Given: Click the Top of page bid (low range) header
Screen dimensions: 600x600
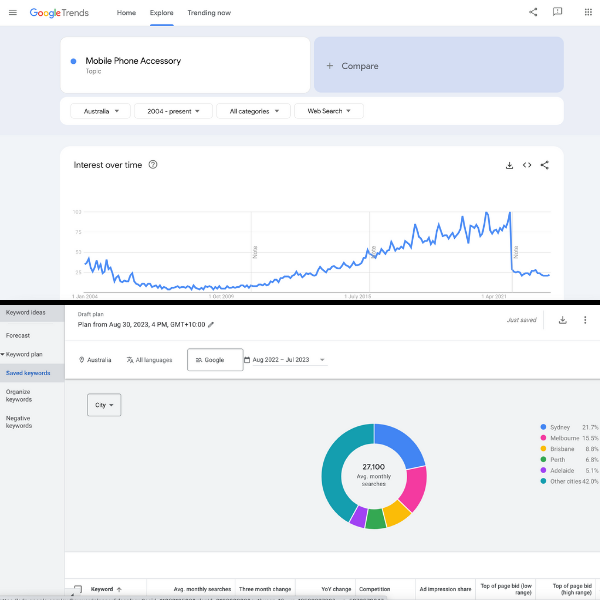Looking at the screenshot, I should [506, 589].
